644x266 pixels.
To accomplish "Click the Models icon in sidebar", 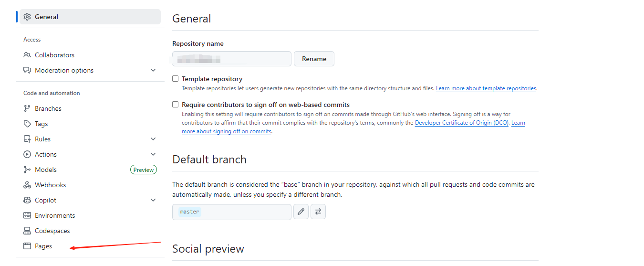I will coord(27,170).
